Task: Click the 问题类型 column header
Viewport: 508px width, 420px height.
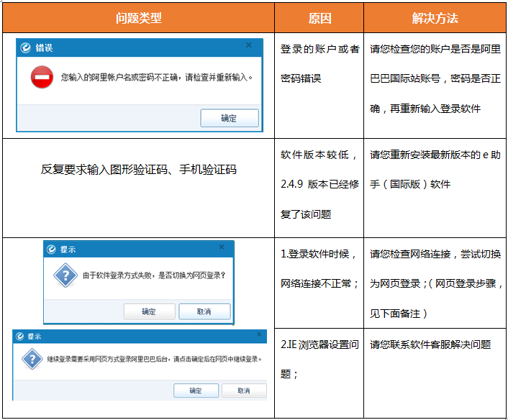Action: [x=139, y=18]
